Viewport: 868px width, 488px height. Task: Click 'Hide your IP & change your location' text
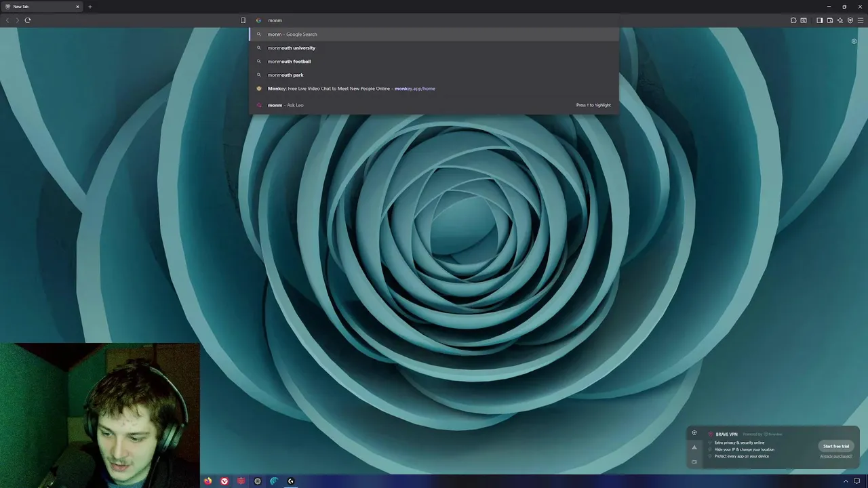[x=744, y=449]
